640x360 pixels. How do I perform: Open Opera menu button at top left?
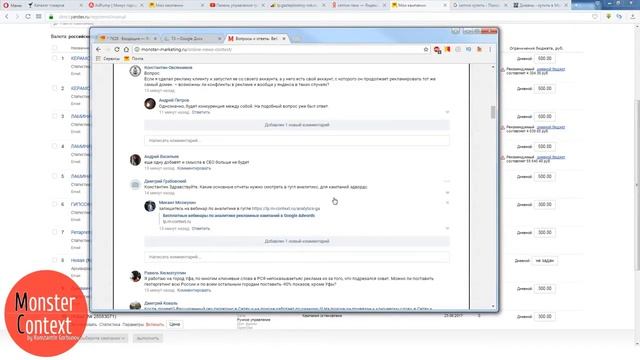click(x=12, y=5)
